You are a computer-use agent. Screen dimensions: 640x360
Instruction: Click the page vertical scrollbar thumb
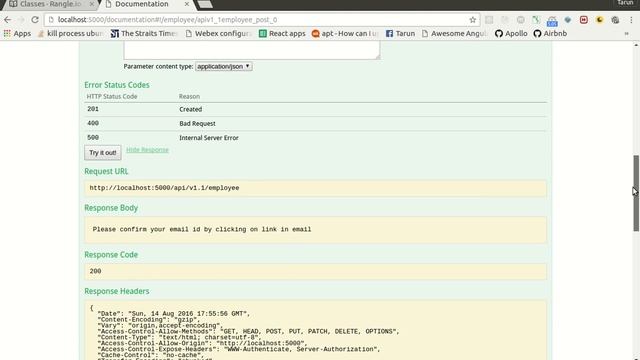click(x=636, y=193)
